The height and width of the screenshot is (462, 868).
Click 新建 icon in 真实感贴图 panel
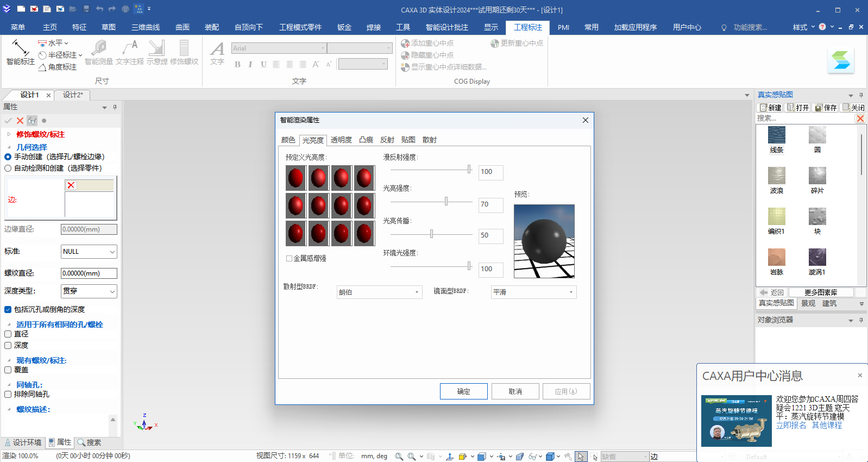764,108
